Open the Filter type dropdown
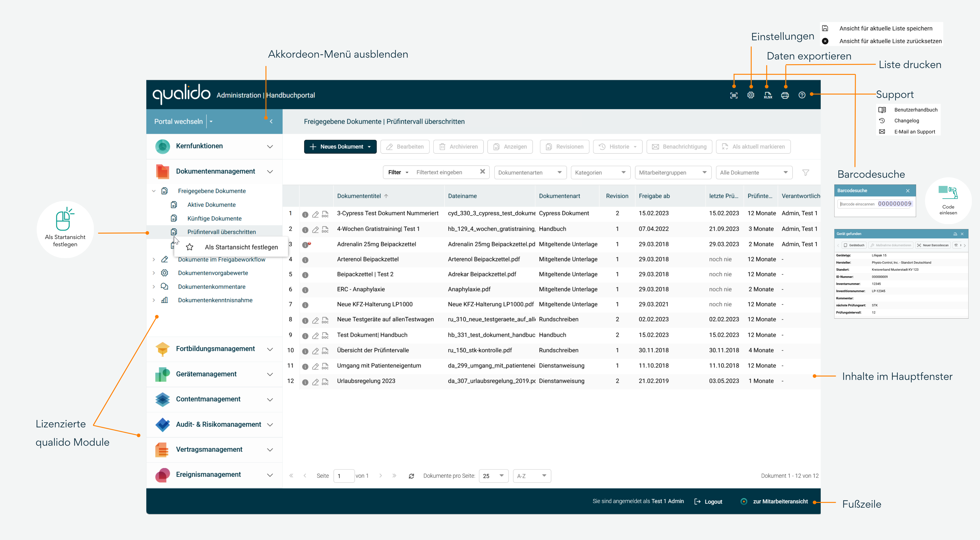Screen dimensions: 980x540 coord(398,172)
